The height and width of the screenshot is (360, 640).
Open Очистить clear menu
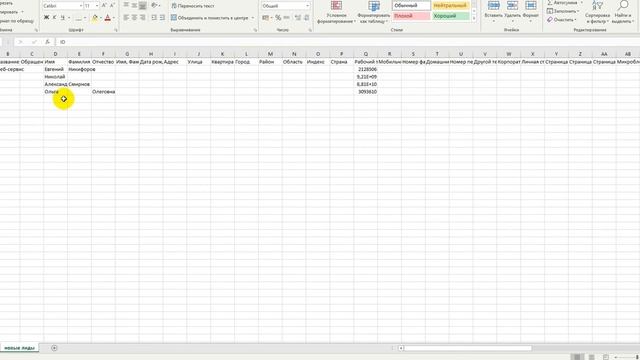click(562, 20)
